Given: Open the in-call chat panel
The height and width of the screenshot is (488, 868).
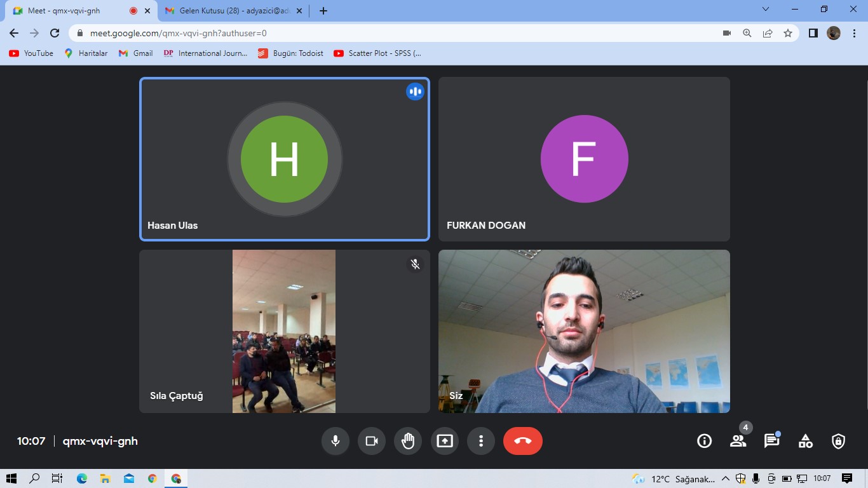Looking at the screenshot, I should (771, 441).
